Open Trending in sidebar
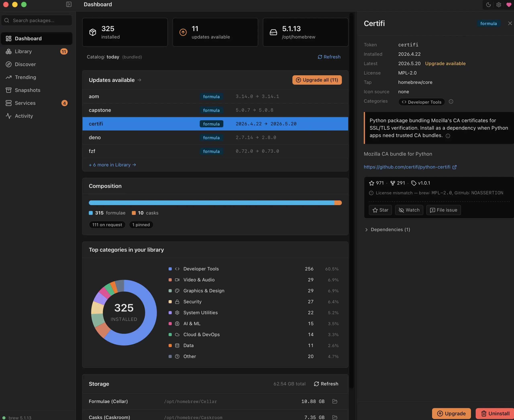514x420 pixels. point(37,77)
